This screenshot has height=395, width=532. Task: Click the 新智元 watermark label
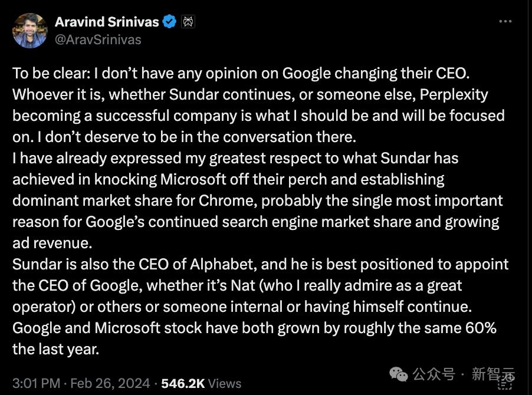(x=493, y=374)
